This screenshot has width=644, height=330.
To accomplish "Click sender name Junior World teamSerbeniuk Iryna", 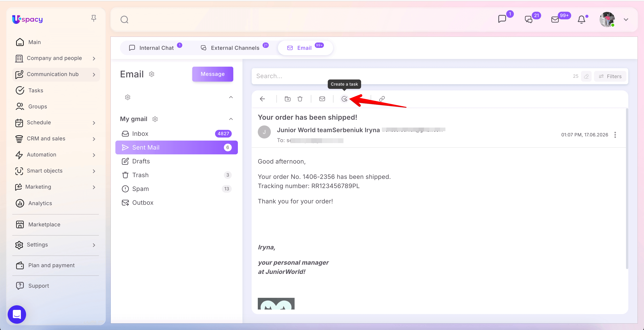I will 328,130.
